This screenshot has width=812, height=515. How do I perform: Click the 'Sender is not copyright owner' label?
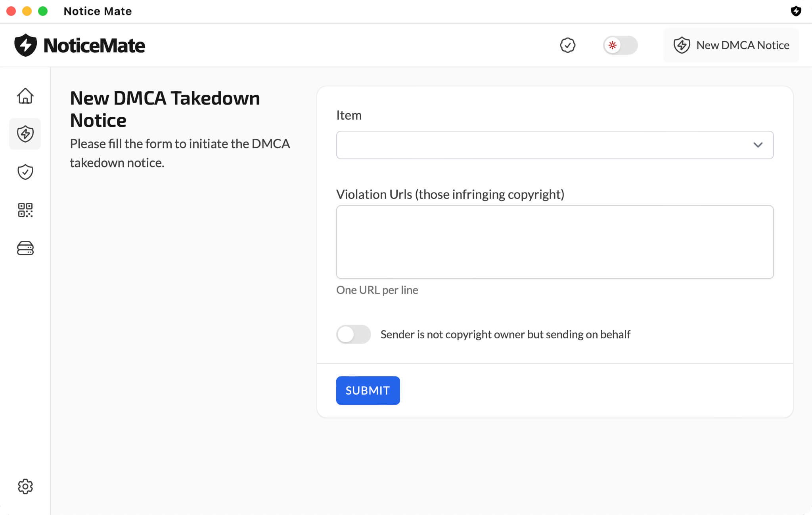click(x=505, y=334)
